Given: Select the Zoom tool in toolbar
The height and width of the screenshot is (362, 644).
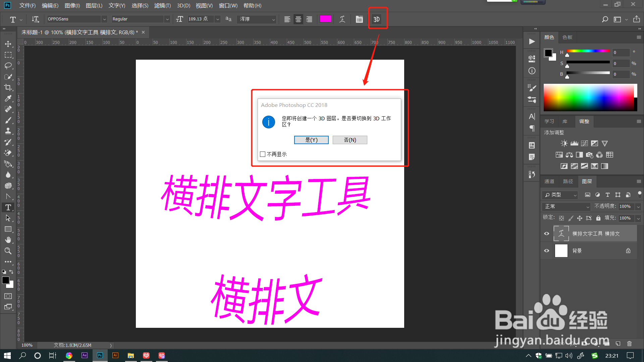Looking at the screenshot, I should (x=8, y=251).
